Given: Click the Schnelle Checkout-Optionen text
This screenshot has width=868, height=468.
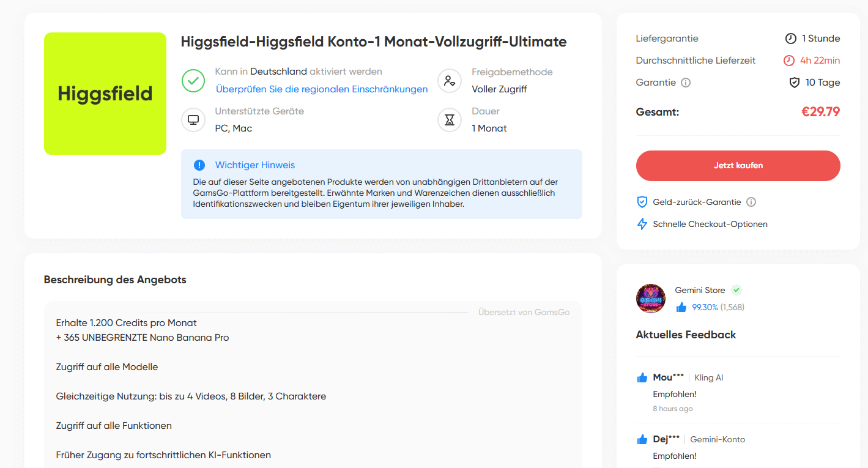Looking at the screenshot, I should 710,224.
